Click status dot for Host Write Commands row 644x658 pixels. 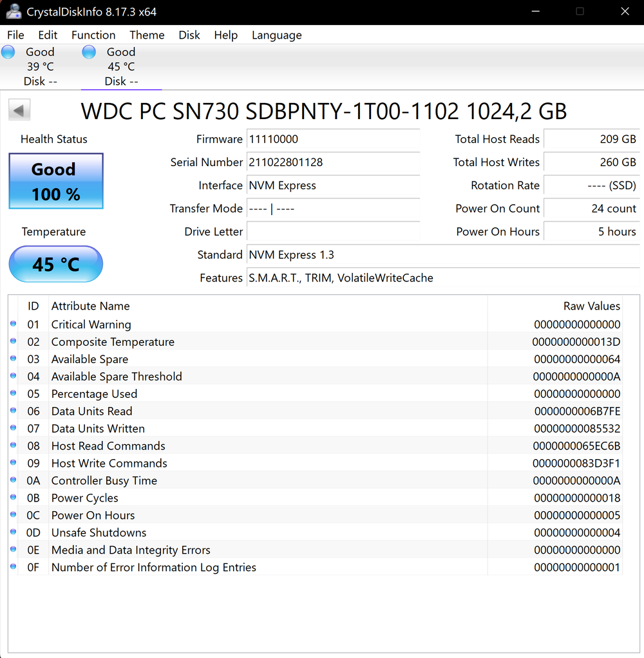point(13,462)
